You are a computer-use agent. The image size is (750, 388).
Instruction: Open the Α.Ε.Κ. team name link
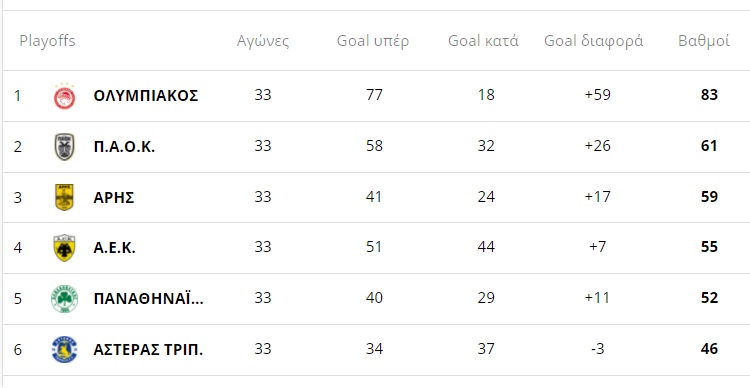click(115, 248)
